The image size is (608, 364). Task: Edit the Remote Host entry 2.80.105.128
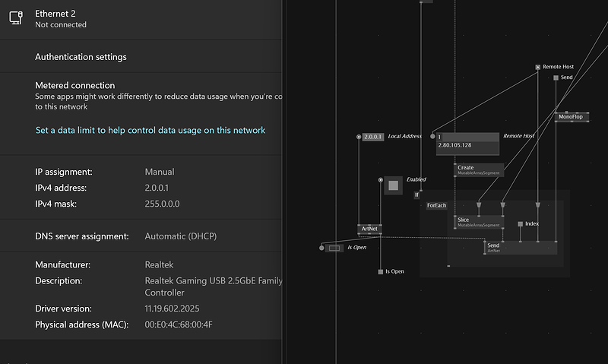467,145
